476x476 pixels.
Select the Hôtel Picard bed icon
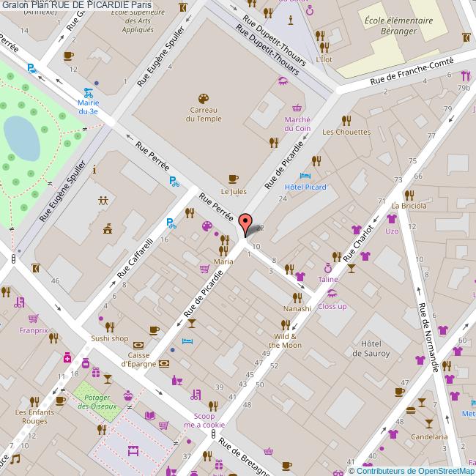(305, 176)
